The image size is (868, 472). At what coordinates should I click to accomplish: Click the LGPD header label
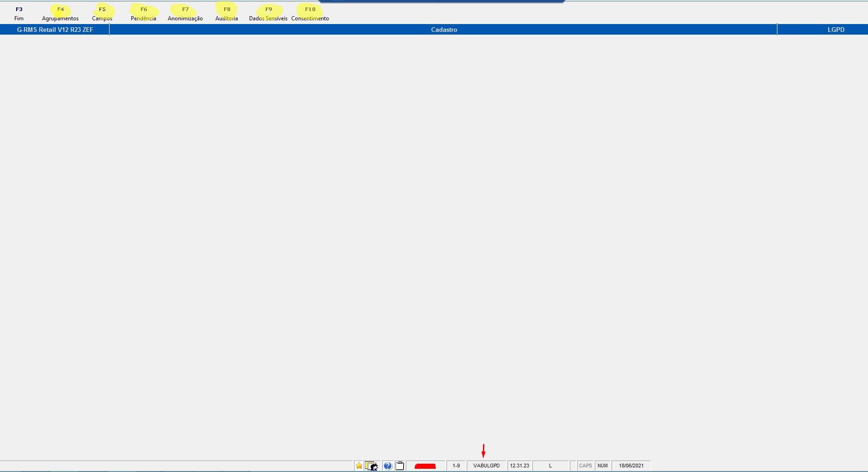point(836,30)
